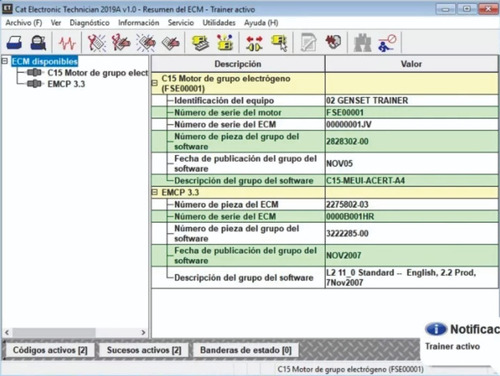Click status bar C15 Motor de grupo electrógeno (FSE00001)
This screenshot has width=500, height=376.
click(350, 369)
